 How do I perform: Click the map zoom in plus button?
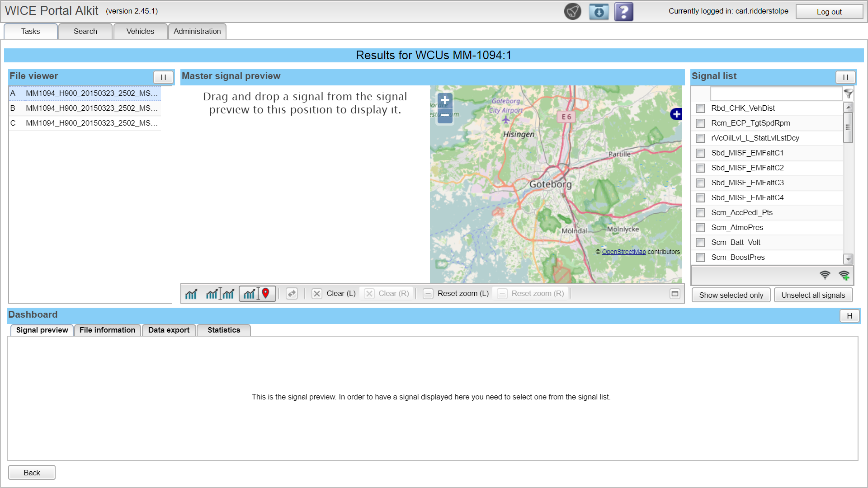pos(445,100)
